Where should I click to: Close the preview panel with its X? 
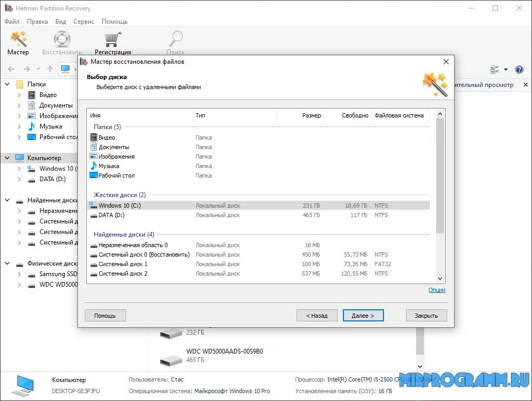tap(526, 84)
